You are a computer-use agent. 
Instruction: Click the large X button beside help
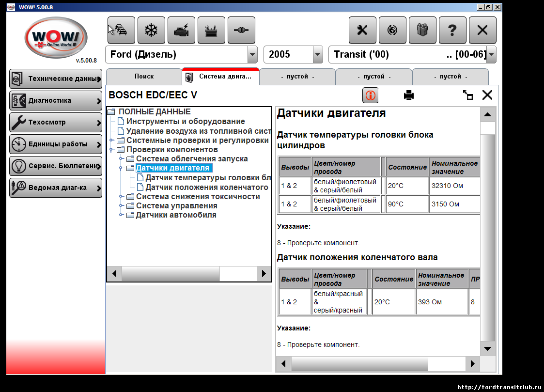482,30
